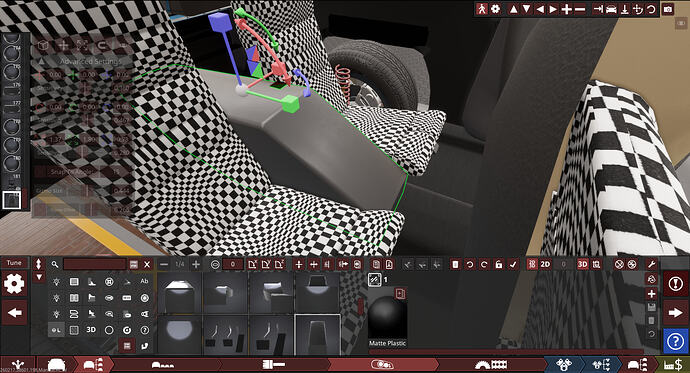Select the steering wheel fixture category
Viewport: 690px width, 373px height.
pyautogui.click(x=109, y=282)
